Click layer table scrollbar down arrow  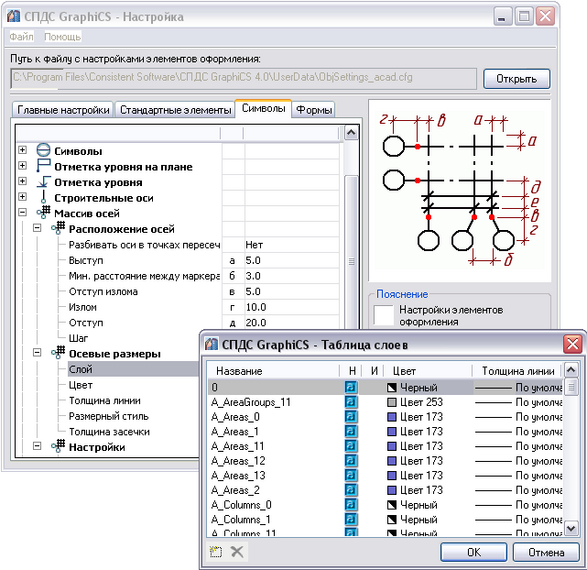(x=571, y=528)
